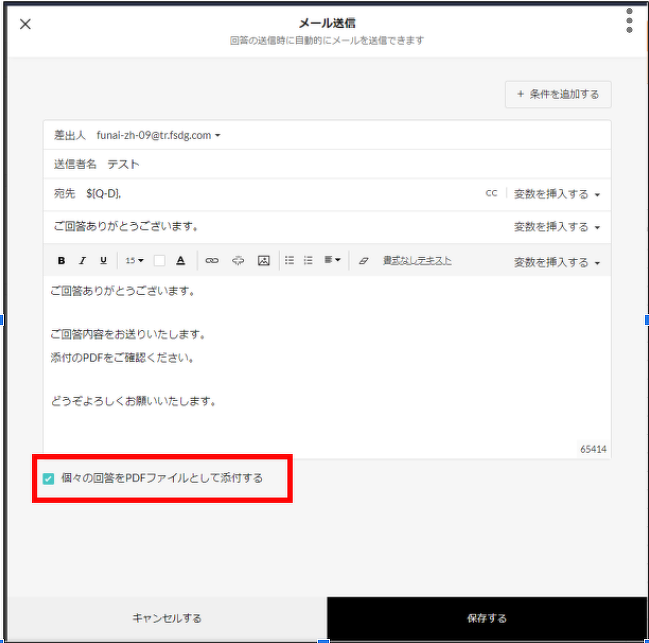The image size is (649, 643).
Task: Click the 条件を追加する button
Action: (558, 95)
